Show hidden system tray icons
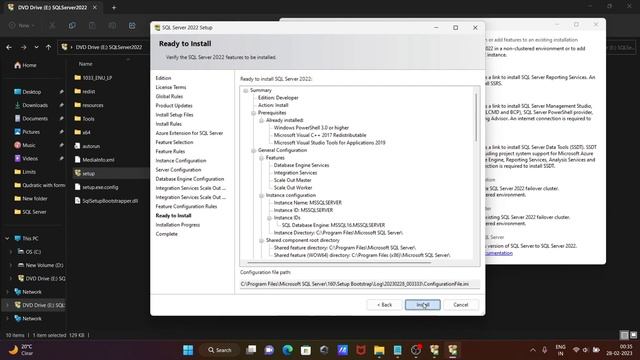The image size is (640, 360). point(533,350)
